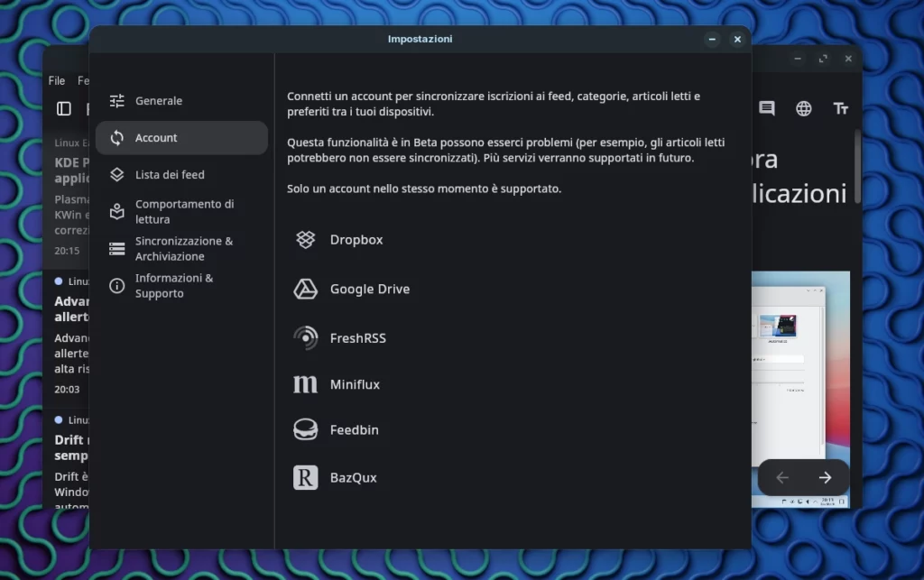Screen dimensions: 924x580
Task: Select the Drift article in feed list
Action: [x=66, y=459]
